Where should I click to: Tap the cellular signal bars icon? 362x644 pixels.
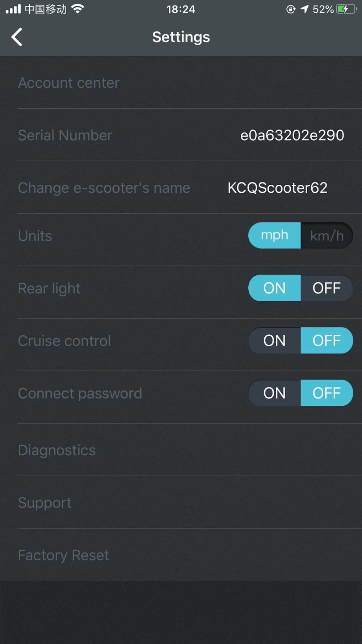(x=13, y=9)
